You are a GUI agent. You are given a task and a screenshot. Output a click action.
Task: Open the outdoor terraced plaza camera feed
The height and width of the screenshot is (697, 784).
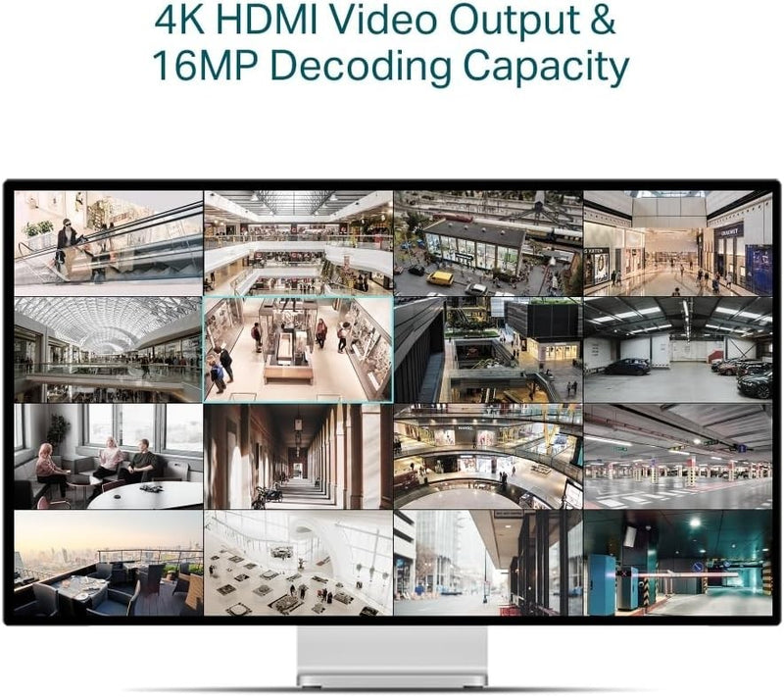[488, 350]
